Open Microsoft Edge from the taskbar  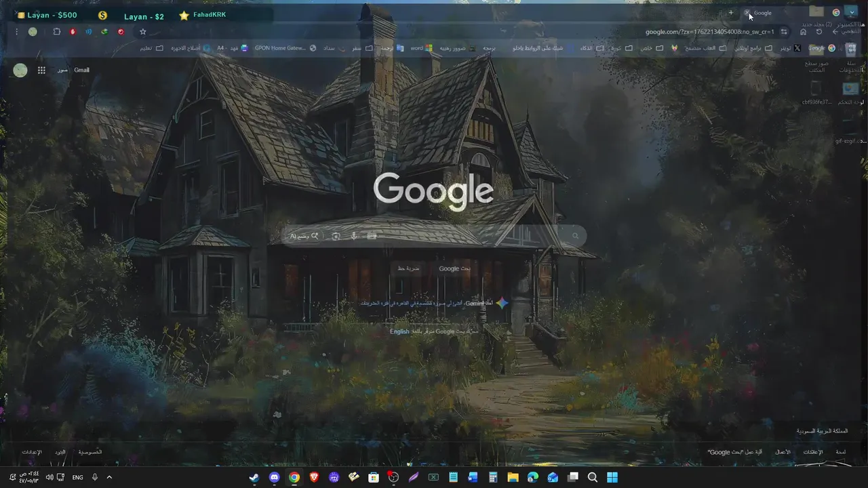coord(532,477)
